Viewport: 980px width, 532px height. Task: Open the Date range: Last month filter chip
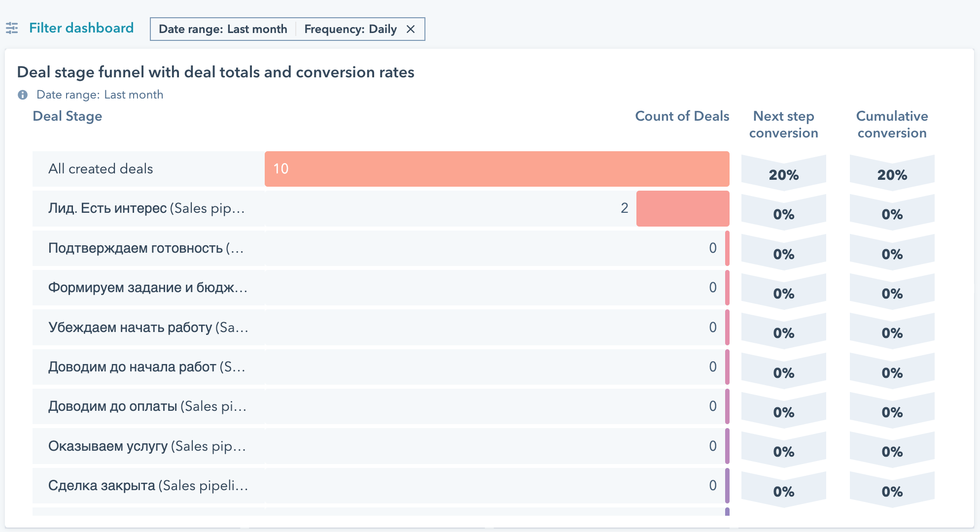click(223, 29)
